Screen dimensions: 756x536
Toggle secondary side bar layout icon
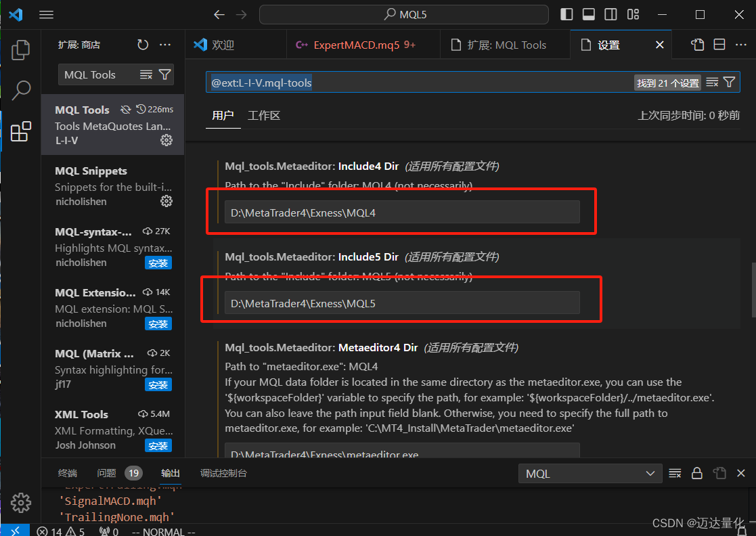click(x=611, y=14)
